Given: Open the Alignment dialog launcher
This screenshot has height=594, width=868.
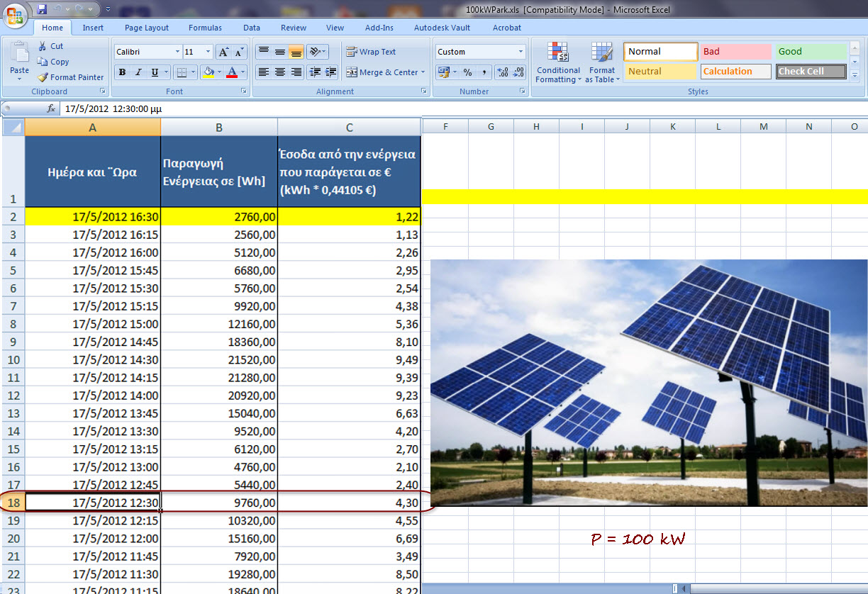Looking at the screenshot, I should 424,91.
